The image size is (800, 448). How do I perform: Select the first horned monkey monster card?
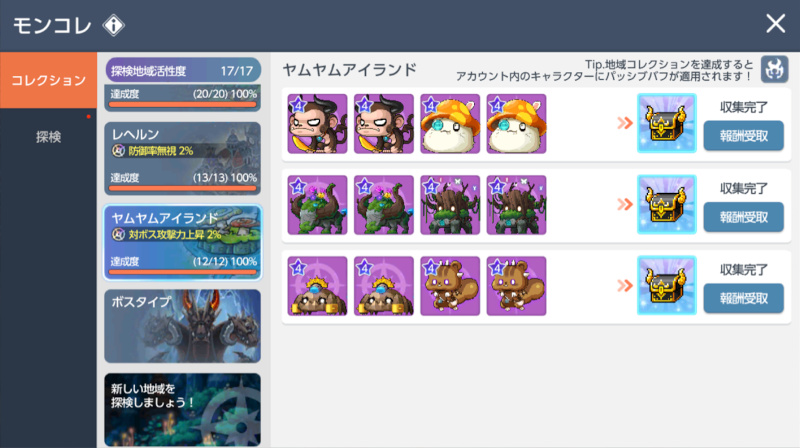pyautogui.click(x=317, y=123)
